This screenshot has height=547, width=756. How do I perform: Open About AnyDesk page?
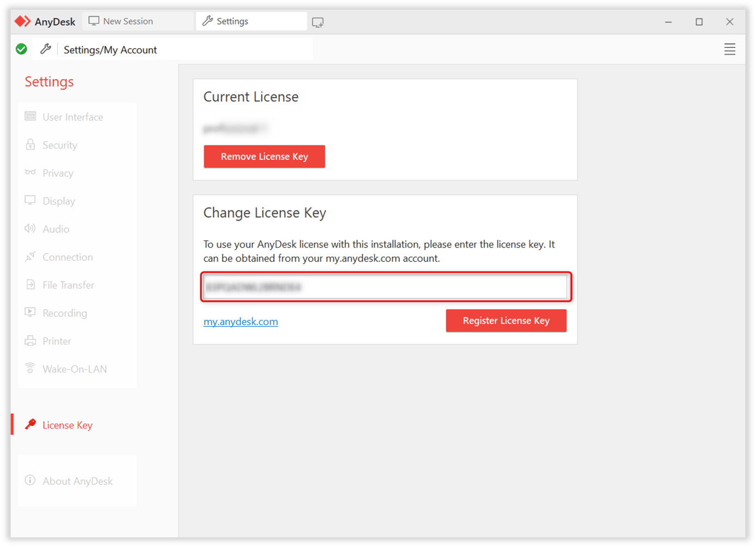tap(77, 481)
